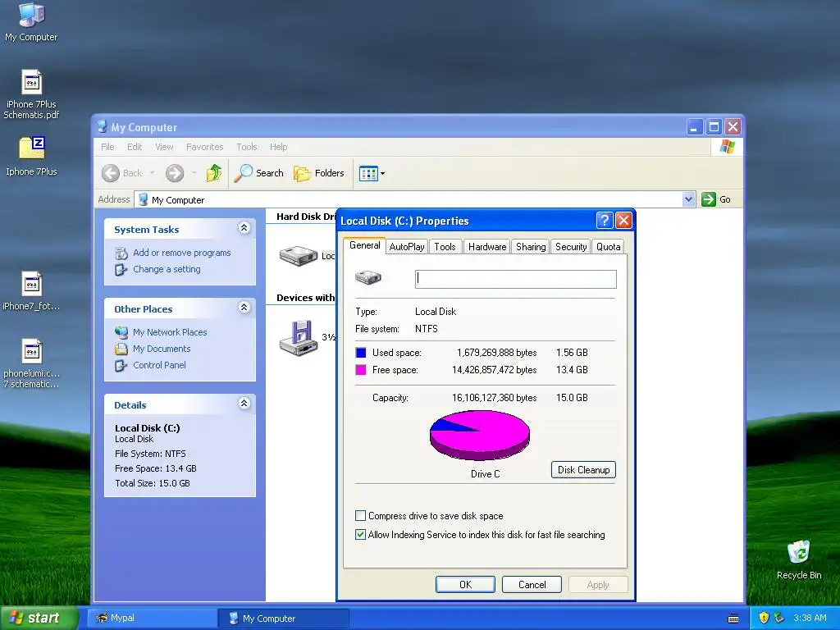
Task: Click the security shield tray icon
Action: click(x=764, y=618)
